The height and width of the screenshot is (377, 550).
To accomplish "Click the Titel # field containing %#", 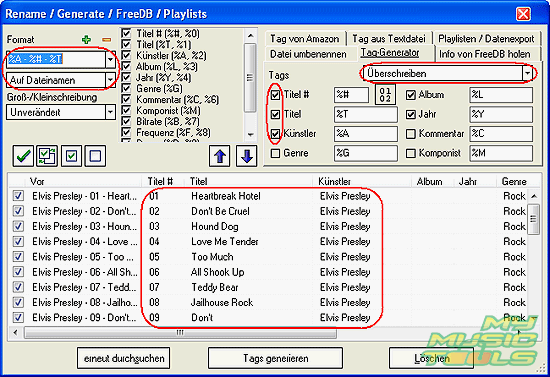I will click(x=351, y=95).
